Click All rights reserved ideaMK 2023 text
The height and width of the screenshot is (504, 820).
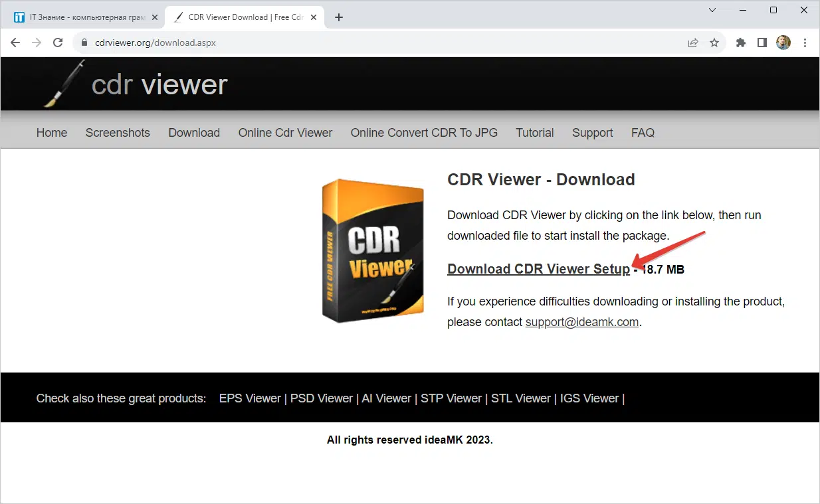pyautogui.click(x=410, y=440)
